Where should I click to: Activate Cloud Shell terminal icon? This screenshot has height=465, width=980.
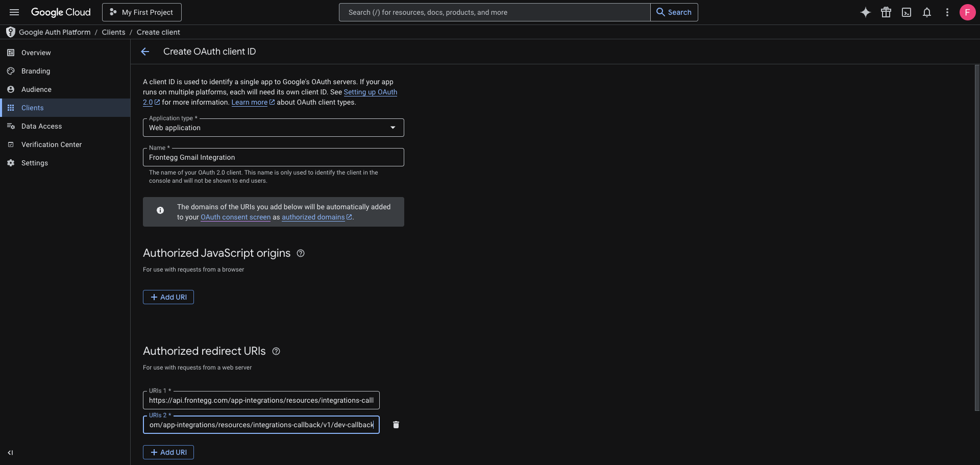[x=906, y=12]
